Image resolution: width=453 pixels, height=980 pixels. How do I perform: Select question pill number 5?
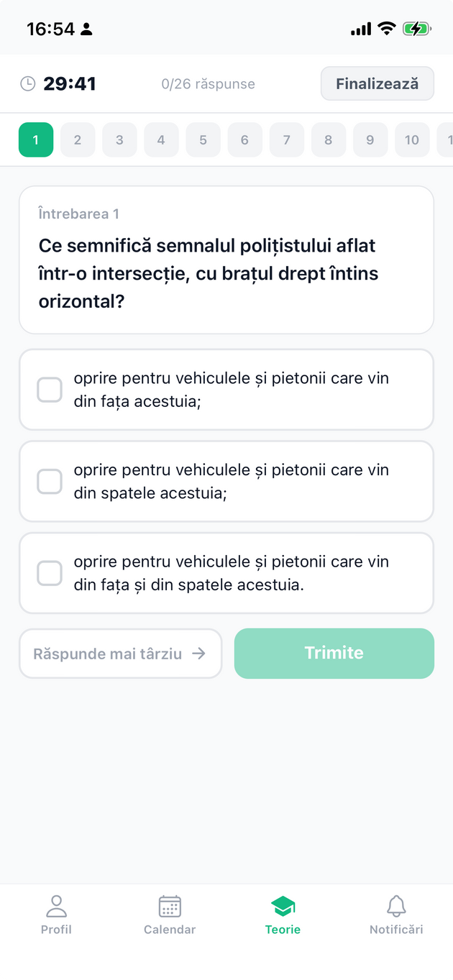point(203,139)
